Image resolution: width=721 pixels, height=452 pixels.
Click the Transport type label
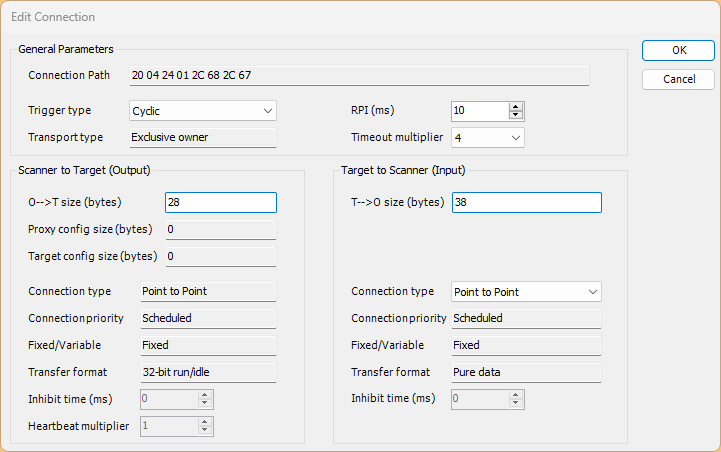pos(65,137)
